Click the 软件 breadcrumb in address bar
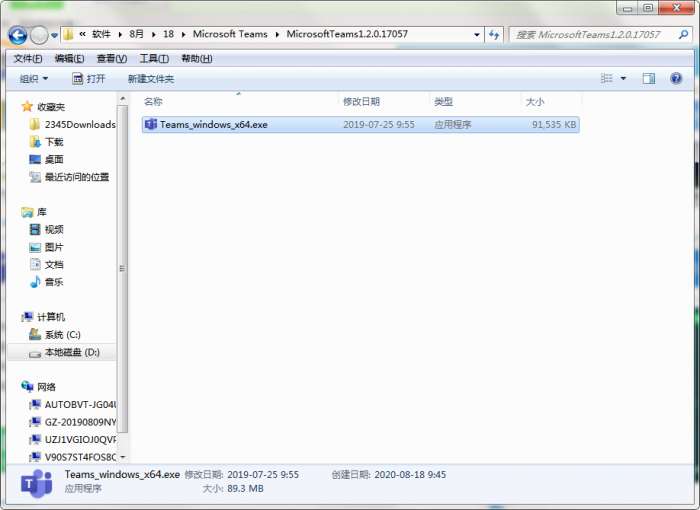This screenshot has width=700, height=510. click(x=101, y=34)
